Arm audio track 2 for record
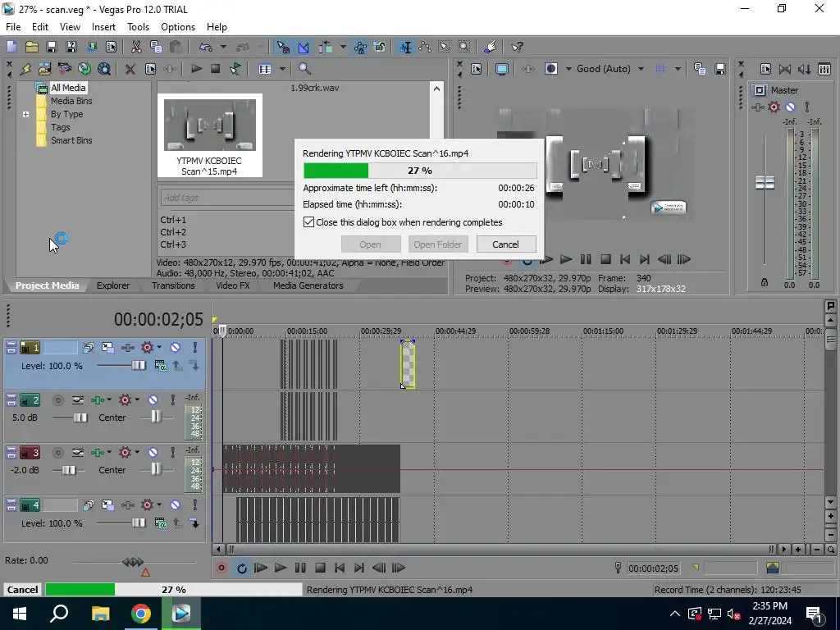The image size is (840, 630). (58, 399)
